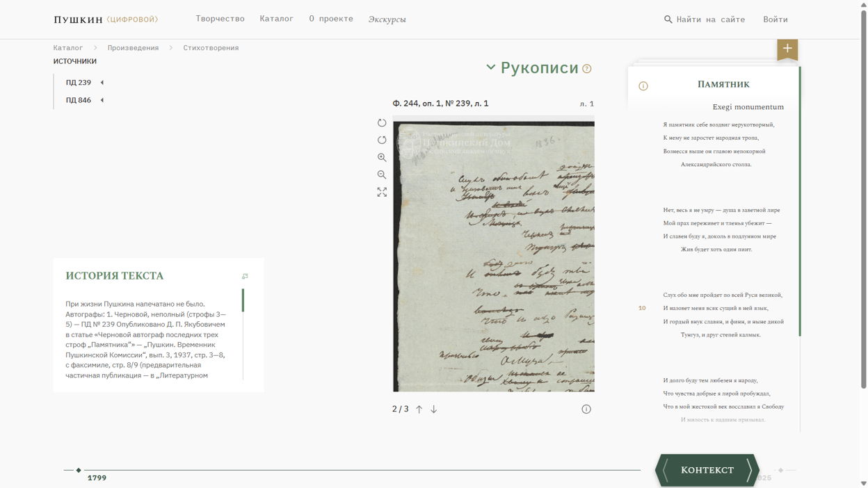Zoom in on the manuscript image
Screen dimensions: 868x488
382,158
